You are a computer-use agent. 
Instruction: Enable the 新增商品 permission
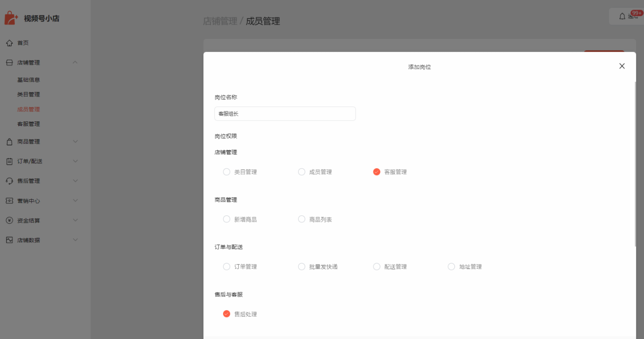(227, 219)
